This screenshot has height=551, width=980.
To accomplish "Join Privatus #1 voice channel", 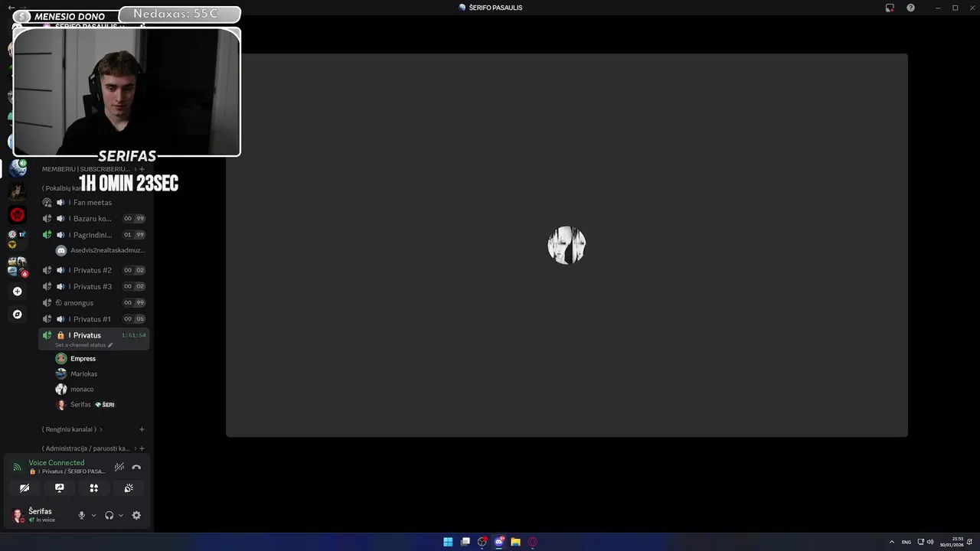I will click(x=93, y=318).
